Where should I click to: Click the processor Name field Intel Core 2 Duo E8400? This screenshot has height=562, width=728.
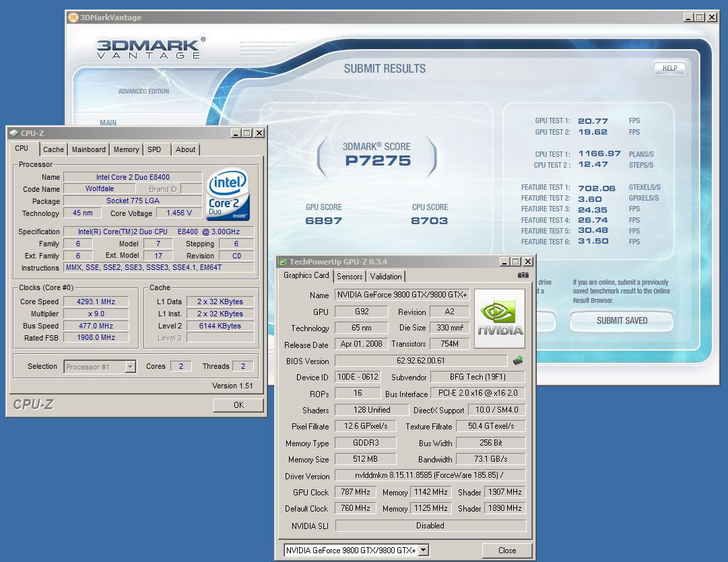pos(133,177)
